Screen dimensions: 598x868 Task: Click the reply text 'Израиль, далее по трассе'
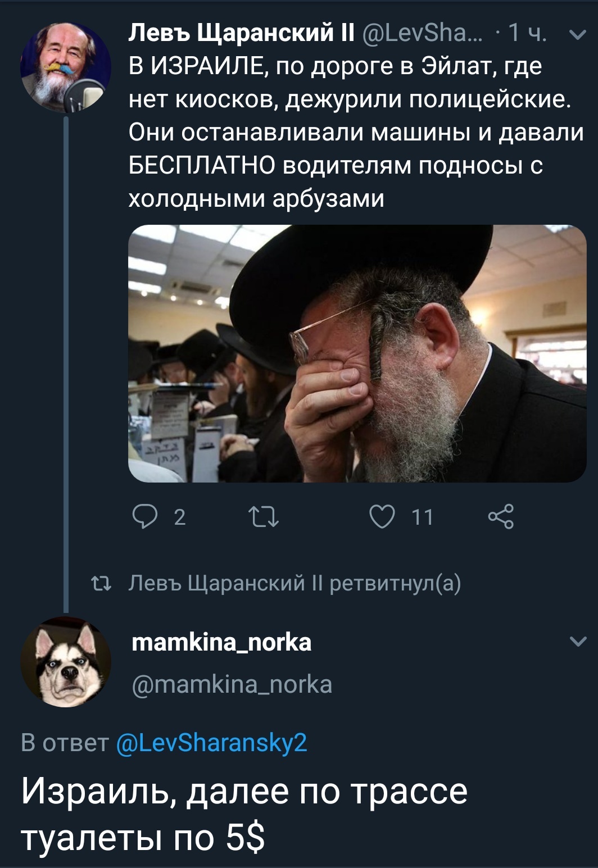tap(244, 791)
